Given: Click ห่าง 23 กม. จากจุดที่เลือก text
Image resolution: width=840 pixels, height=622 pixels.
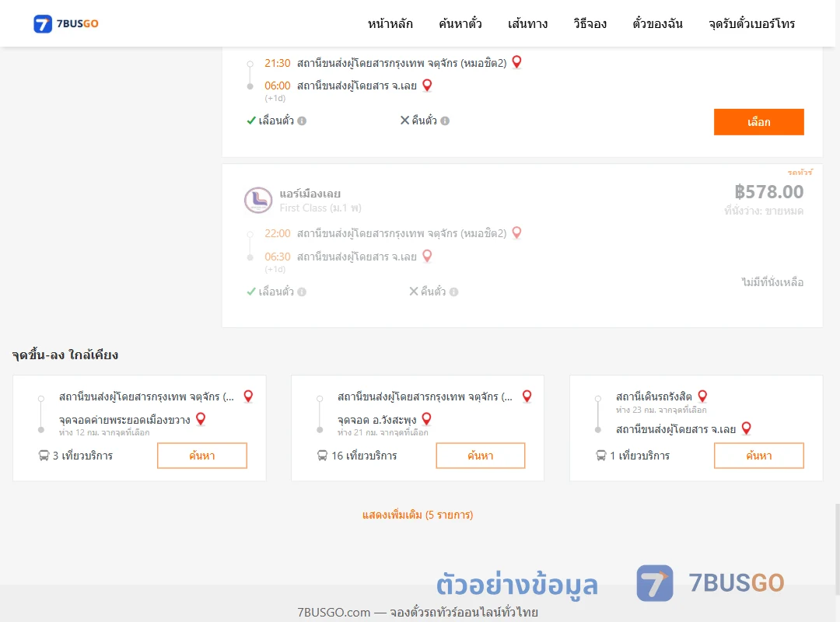Looking at the screenshot, I should [x=661, y=410].
